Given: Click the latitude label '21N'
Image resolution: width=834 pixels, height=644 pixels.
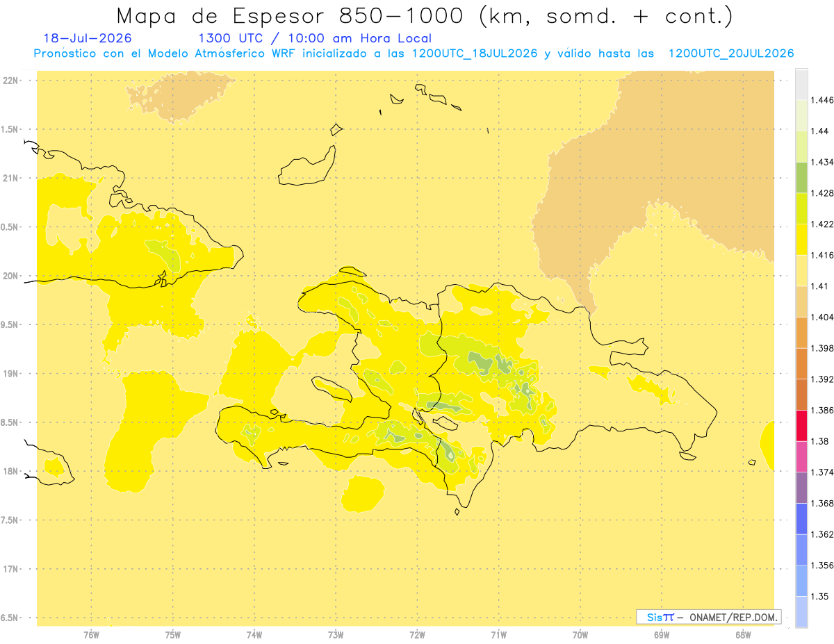Looking at the screenshot, I should point(10,178).
